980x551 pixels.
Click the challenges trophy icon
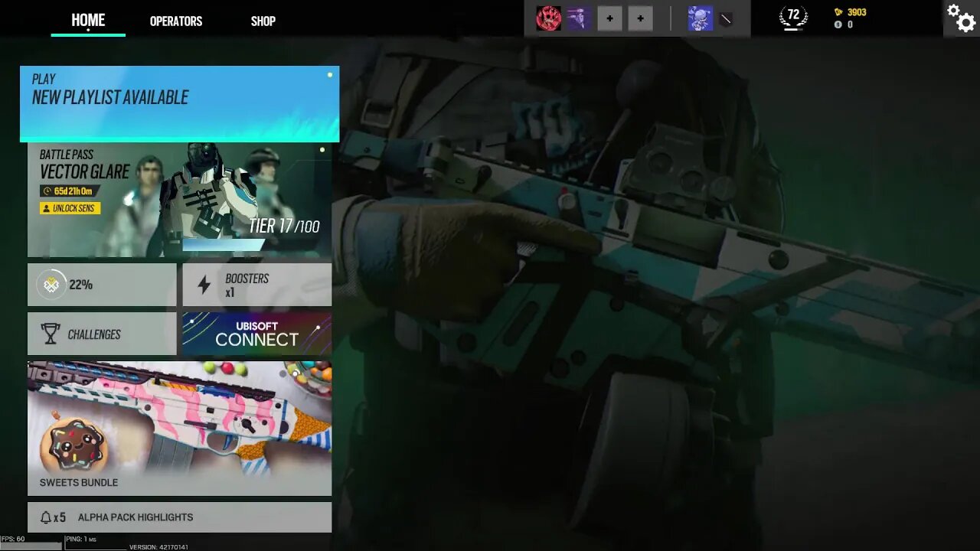[51, 334]
